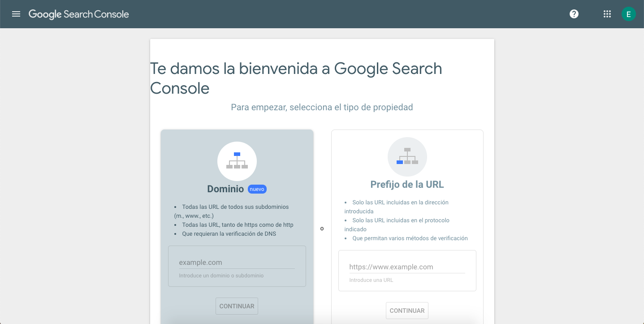Click the Introduce una URL hint text
This screenshot has height=324, width=644.
tap(371, 280)
